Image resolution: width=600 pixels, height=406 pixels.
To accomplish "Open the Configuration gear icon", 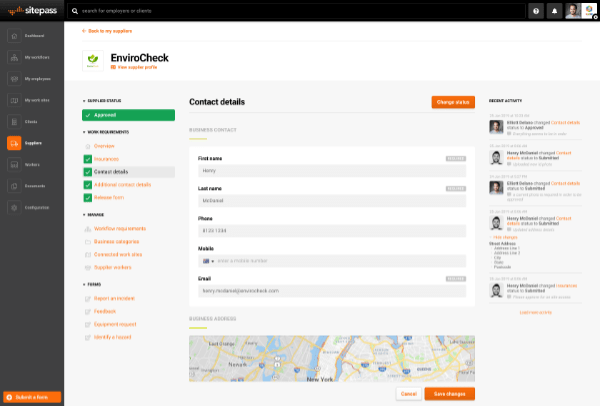I will [x=14, y=207].
